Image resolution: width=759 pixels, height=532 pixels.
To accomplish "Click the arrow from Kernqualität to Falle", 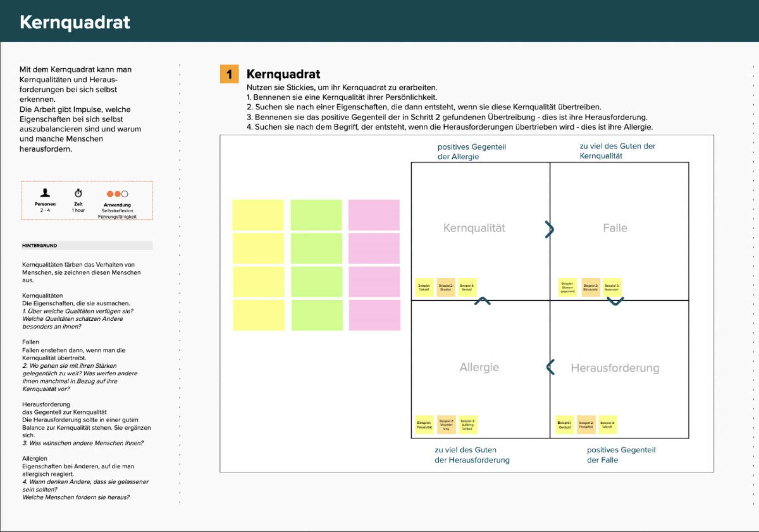I will tap(549, 229).
